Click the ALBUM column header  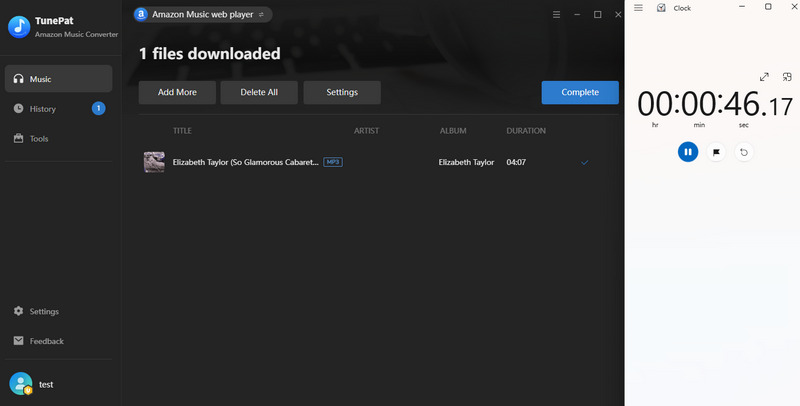(x=453, y=131)
